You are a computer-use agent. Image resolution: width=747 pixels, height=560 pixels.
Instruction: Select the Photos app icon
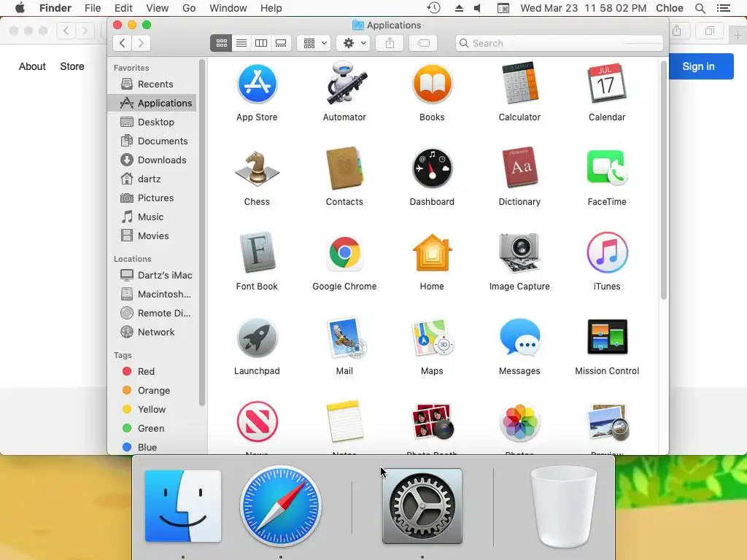coord(519,422)
